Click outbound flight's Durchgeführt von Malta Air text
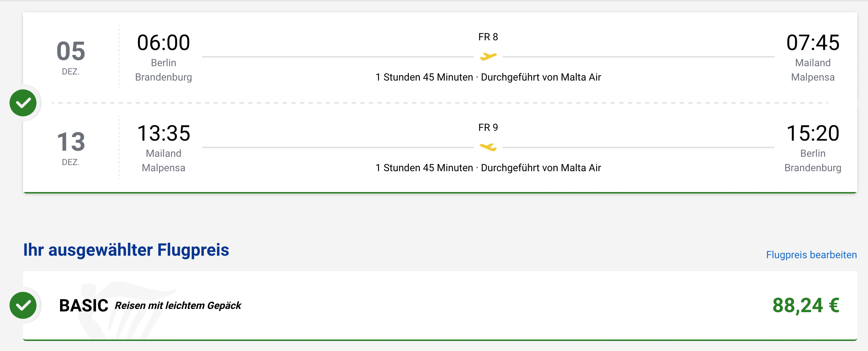The height and width of the screenshot is (351, 868). coord(541,77)
